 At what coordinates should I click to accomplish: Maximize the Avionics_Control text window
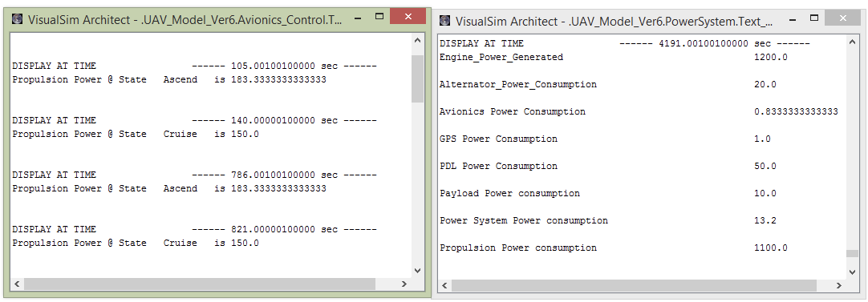379,17
